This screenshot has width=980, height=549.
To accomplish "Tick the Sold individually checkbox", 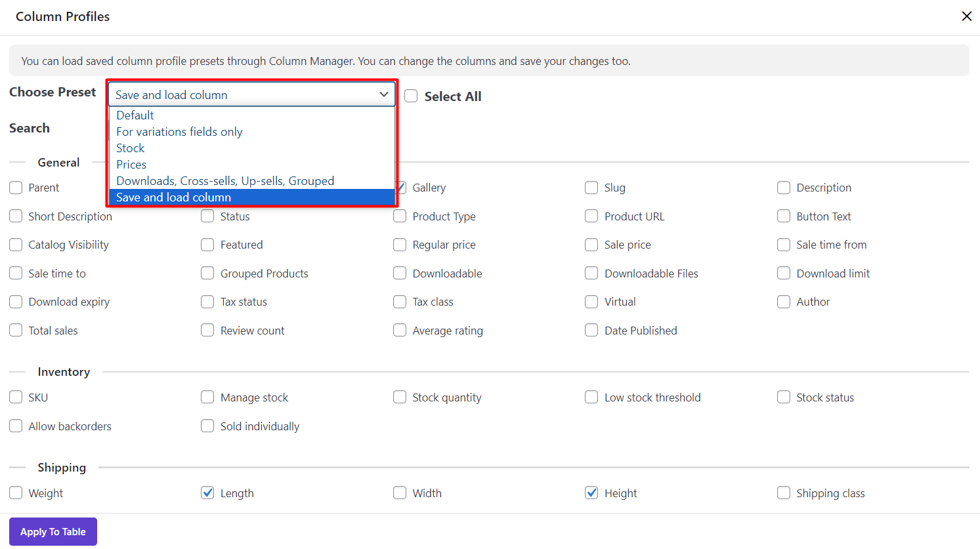I will (207, 426).
